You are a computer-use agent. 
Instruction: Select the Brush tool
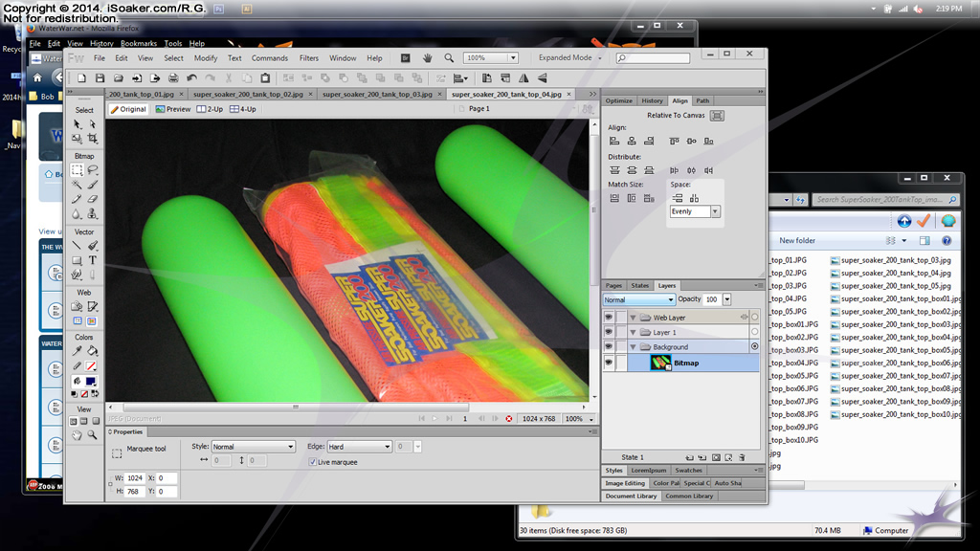pos(93,185)
